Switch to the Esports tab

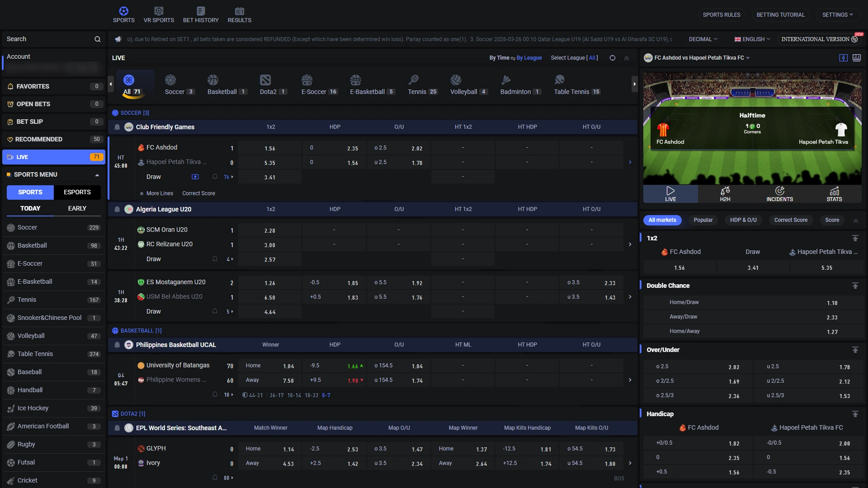coord(77,192)
